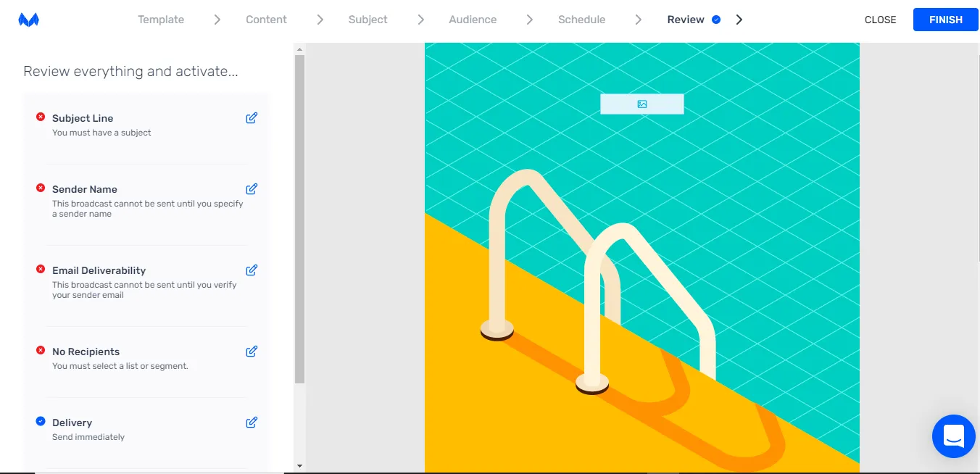Click the down arrow on panel scrollbar

coord(299,466)
